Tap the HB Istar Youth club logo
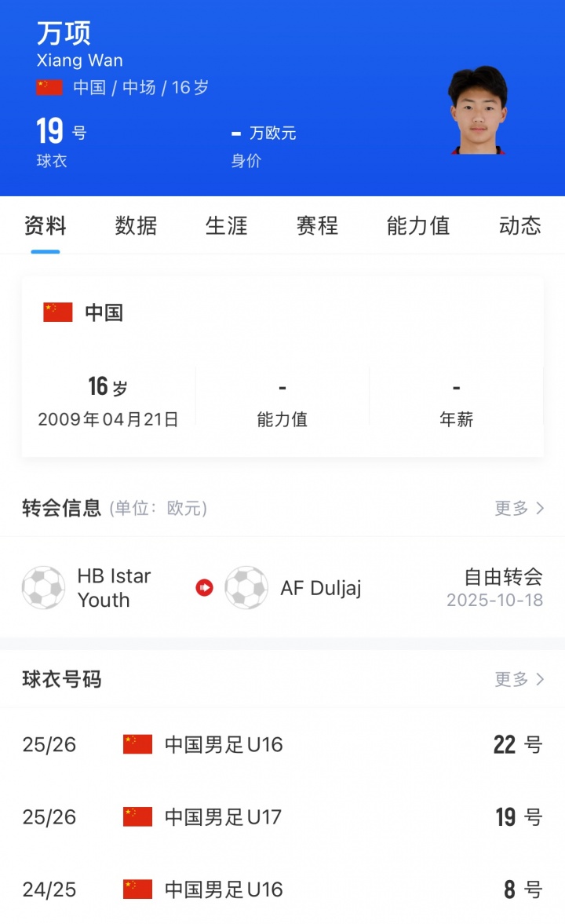565x924 pixels. pos(44,588)
